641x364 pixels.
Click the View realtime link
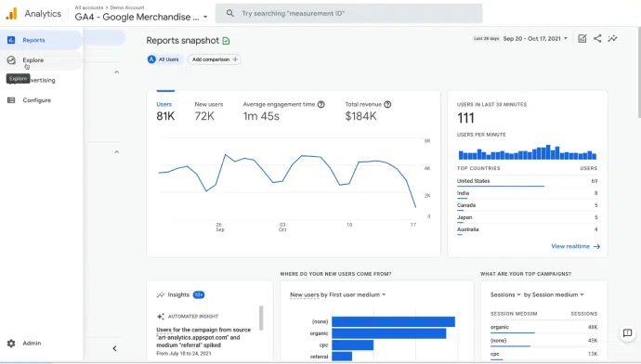pos(576,246)
